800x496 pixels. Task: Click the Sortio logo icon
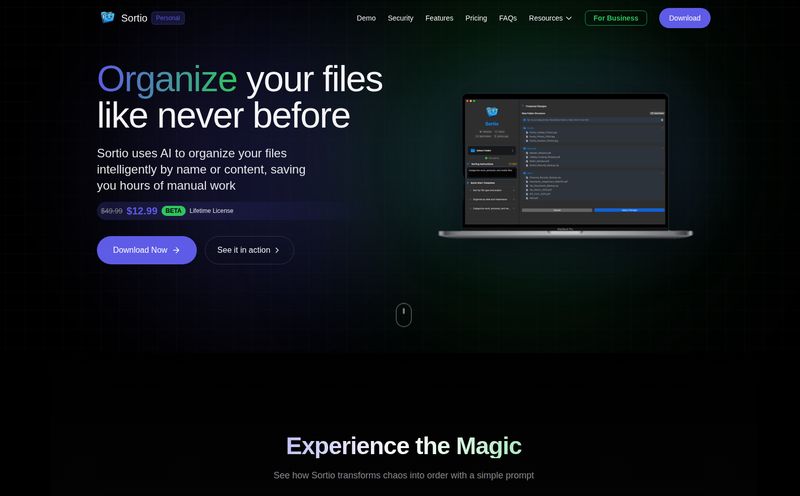108,18
